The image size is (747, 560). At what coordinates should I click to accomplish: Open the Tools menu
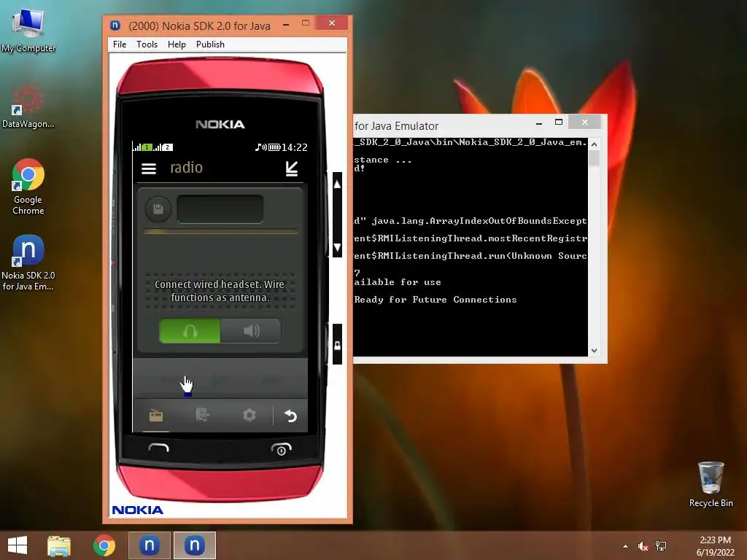click(x=147, y=44)
